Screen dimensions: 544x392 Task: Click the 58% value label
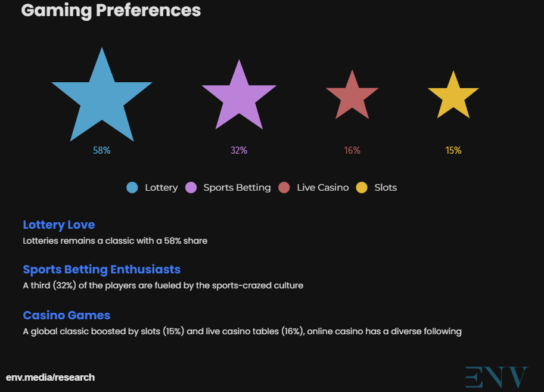(102, 151)
